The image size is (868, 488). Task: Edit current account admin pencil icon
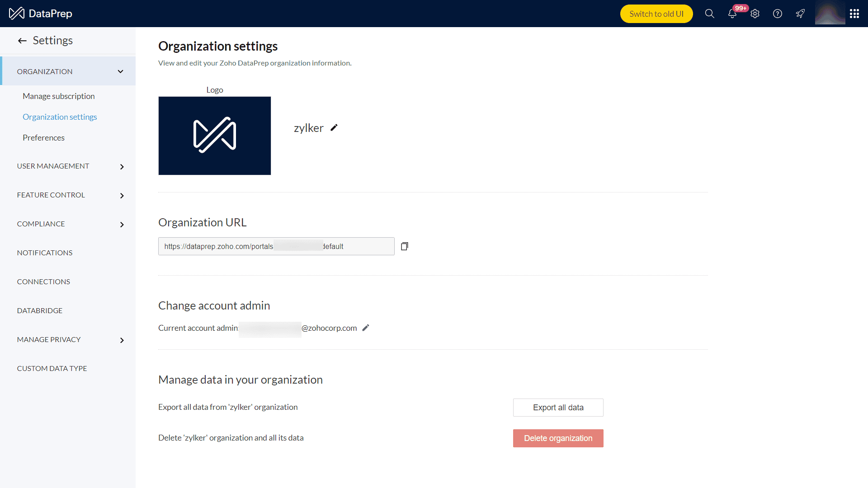(366, 328)
